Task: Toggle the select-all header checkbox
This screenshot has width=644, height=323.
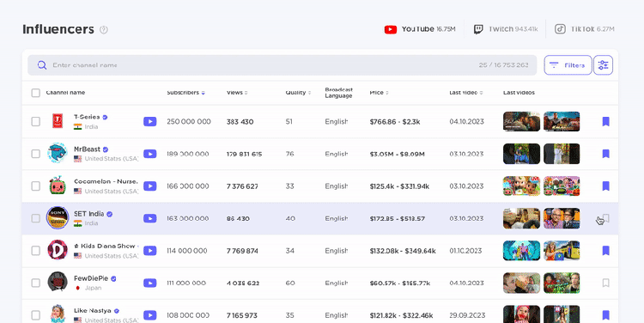Action: (36, 93)
